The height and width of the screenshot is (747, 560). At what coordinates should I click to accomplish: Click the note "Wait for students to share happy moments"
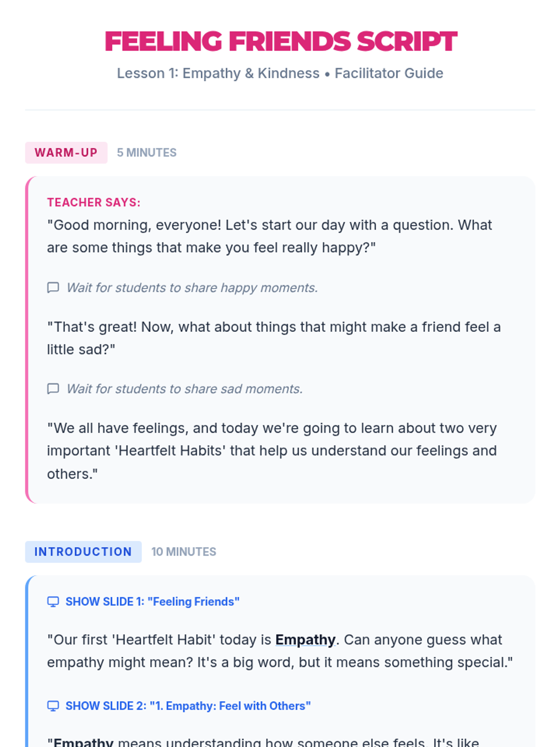(192, 288)
